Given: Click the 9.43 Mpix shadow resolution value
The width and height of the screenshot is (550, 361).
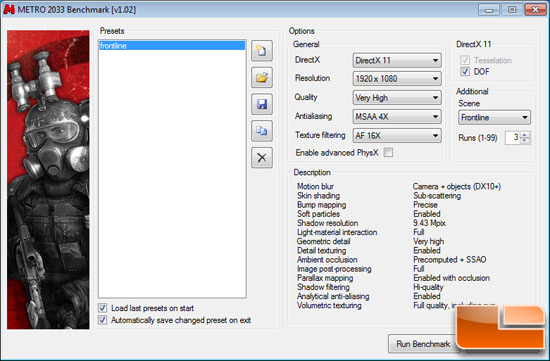Looking at the screenshot, I should pyautogui.click(x=429, y=223).
